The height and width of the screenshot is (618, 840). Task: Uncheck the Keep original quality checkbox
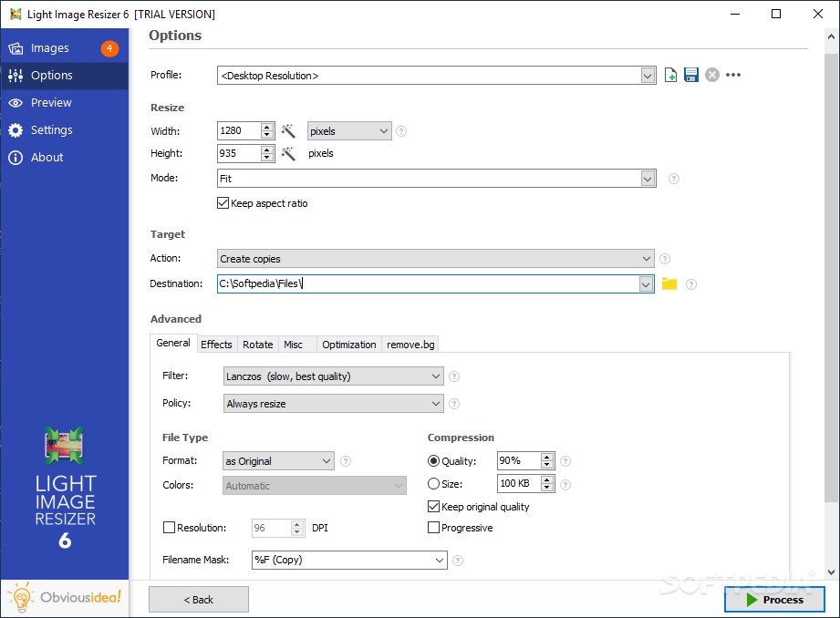coord(433,506)
